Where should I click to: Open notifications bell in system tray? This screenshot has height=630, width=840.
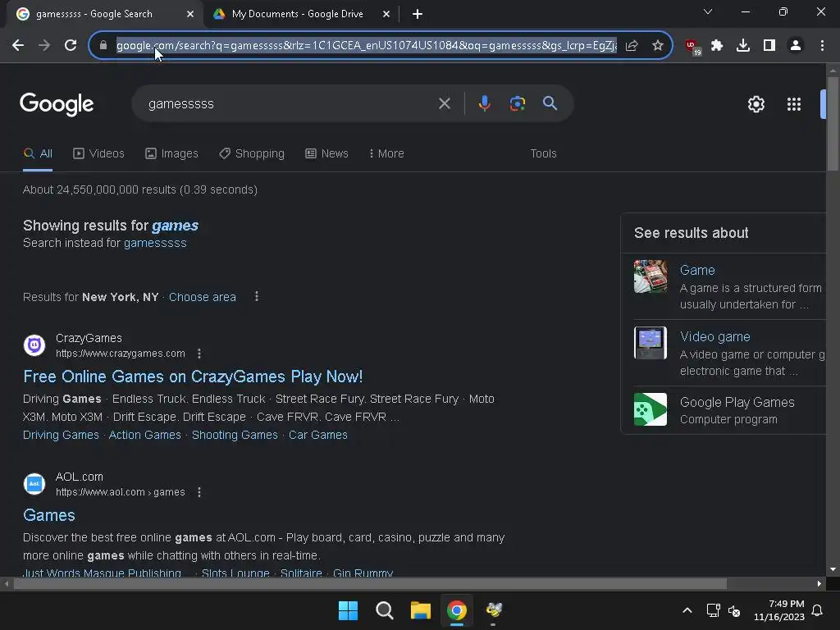click(818, 610)
